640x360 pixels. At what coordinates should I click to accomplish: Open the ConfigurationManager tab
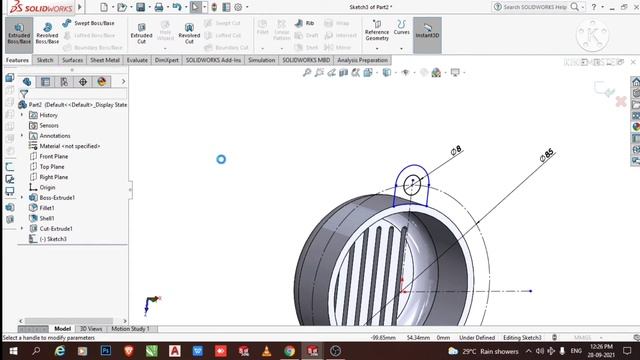64,82
